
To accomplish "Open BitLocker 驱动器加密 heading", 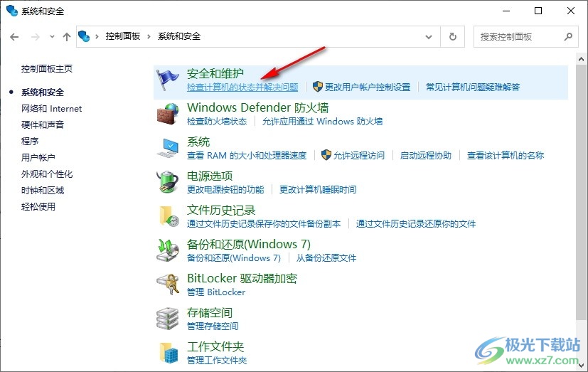I will point(242,278).
